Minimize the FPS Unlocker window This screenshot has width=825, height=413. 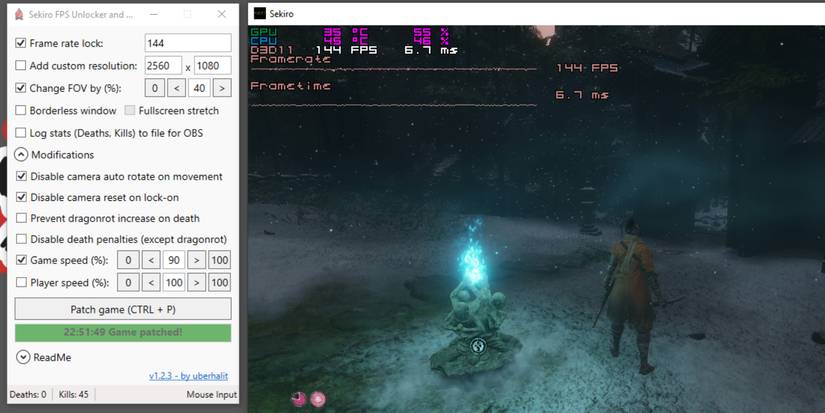click(151, 15)
